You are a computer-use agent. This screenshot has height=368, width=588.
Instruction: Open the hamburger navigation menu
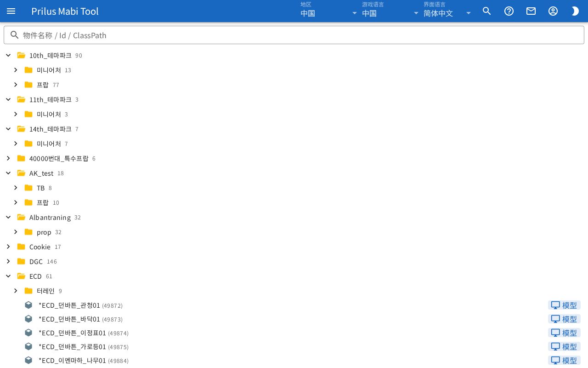coord(11,11)
